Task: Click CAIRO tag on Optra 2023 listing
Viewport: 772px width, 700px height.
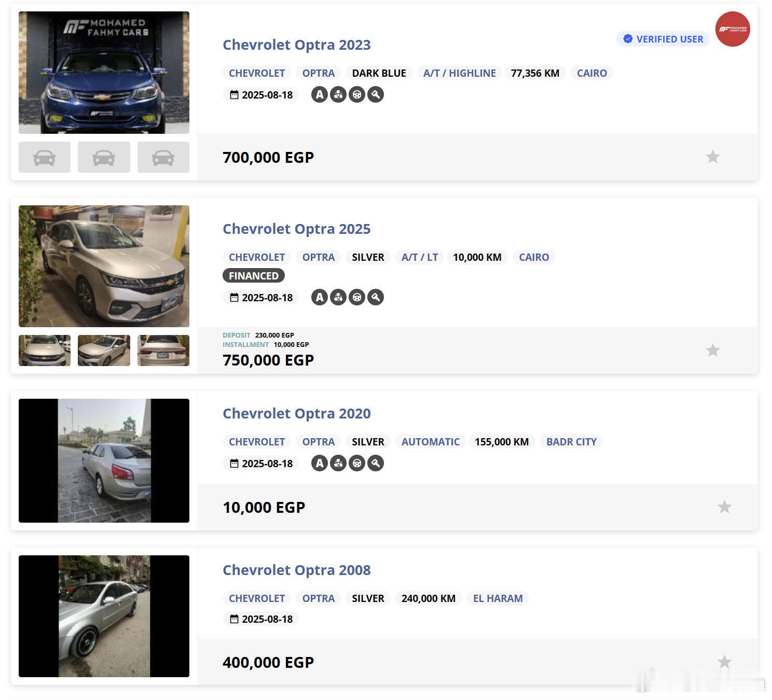Action: tap(592, 73)
